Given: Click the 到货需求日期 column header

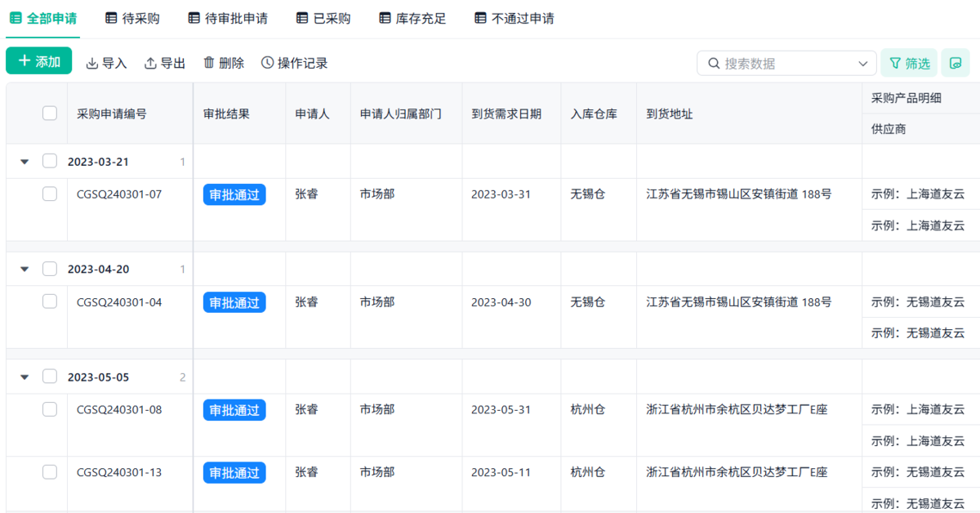Looking at the screenshot, I should (x=506, y=114).
